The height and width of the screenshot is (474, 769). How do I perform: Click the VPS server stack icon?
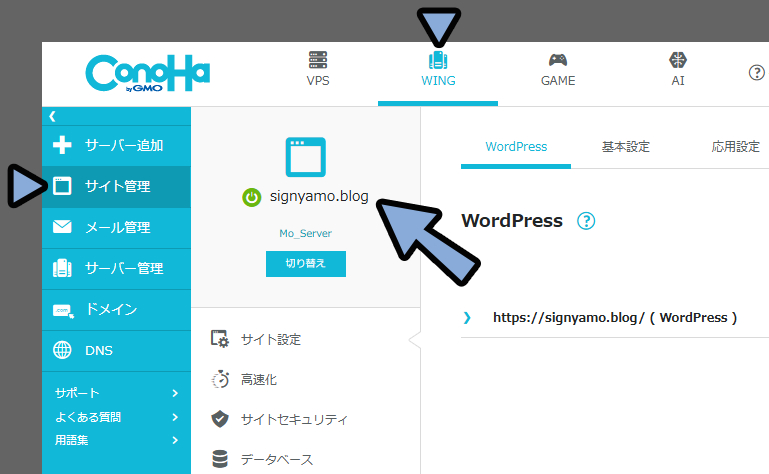coord(318,60)
